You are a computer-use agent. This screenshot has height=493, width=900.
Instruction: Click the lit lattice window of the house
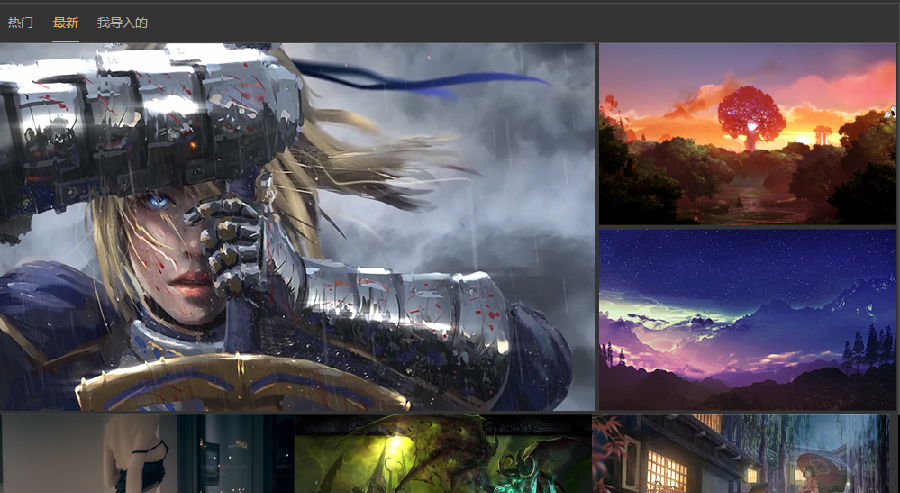(666, 472)
